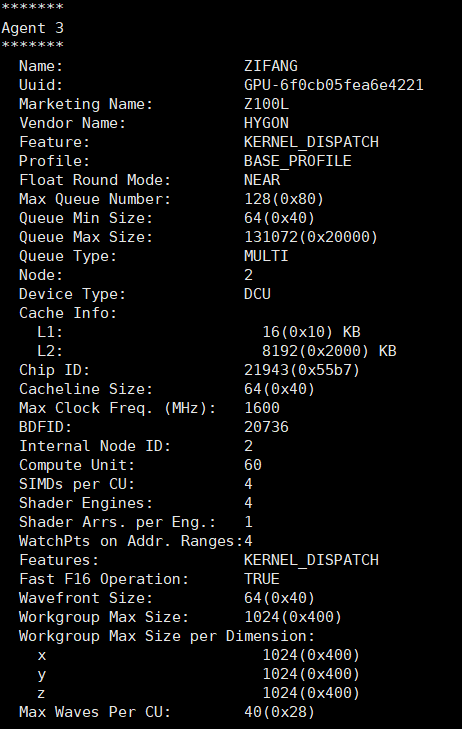Select the y dimension value '1024(0x400)'
Viewport: 462px width, 729px height.
pos(311,675)
